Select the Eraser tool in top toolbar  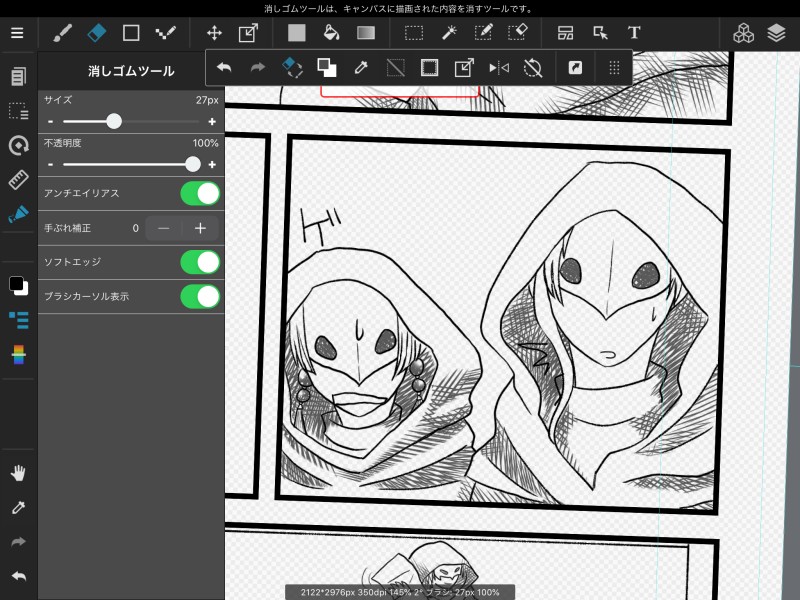(x=96, y=33)
